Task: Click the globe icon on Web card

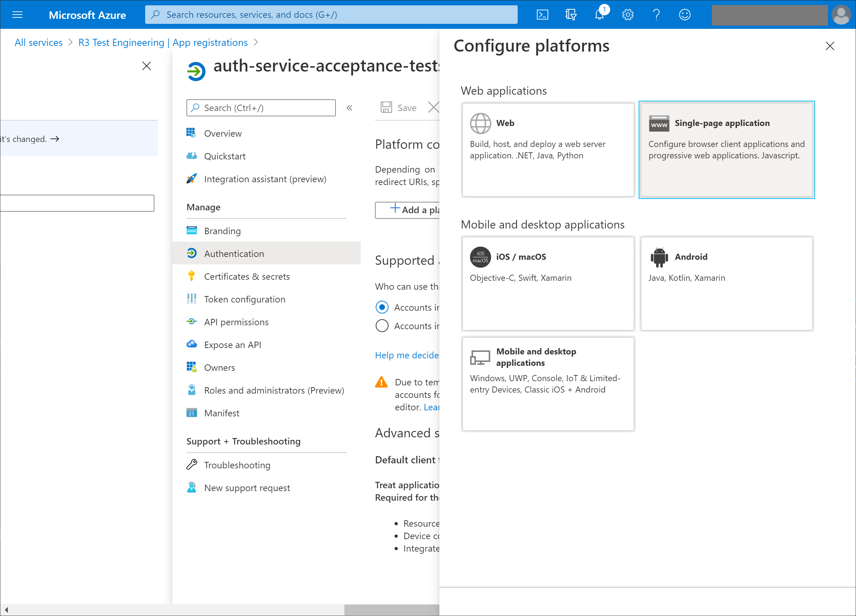Action: 480,123
